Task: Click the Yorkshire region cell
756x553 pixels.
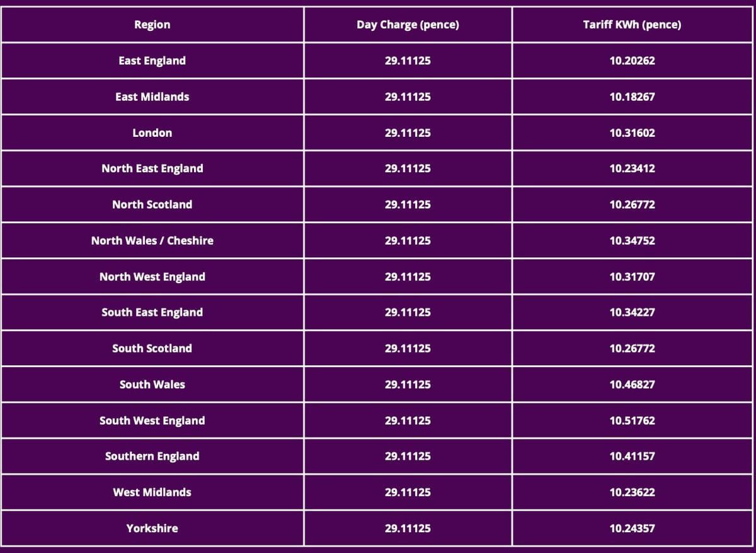Action: (152, 528)
